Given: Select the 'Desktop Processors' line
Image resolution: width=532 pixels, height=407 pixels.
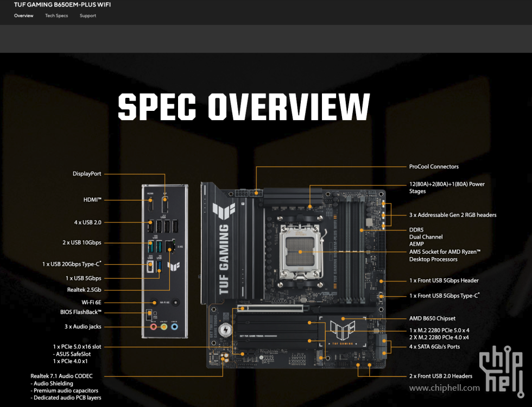Looking at the screenshot, I should pos(433,259).
